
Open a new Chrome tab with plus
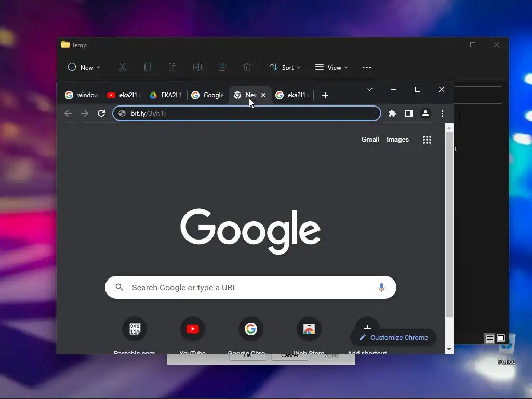coord(325,95)
